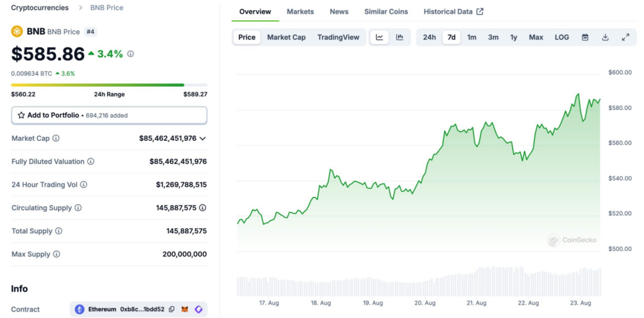Click Add to Portfolio button
The width and height of the screenshot is (644, 318).
click(x=109, y=115)
